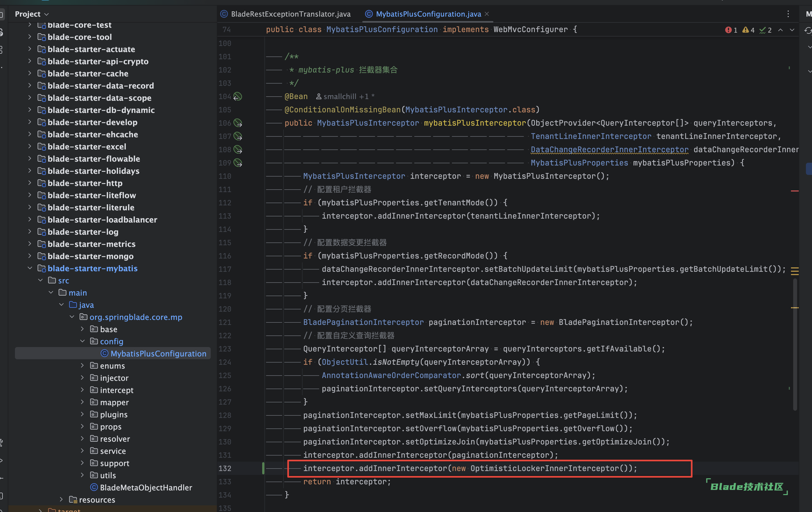Select blade-starter-data-record module

pyautogui.click(x=100, y=86)
